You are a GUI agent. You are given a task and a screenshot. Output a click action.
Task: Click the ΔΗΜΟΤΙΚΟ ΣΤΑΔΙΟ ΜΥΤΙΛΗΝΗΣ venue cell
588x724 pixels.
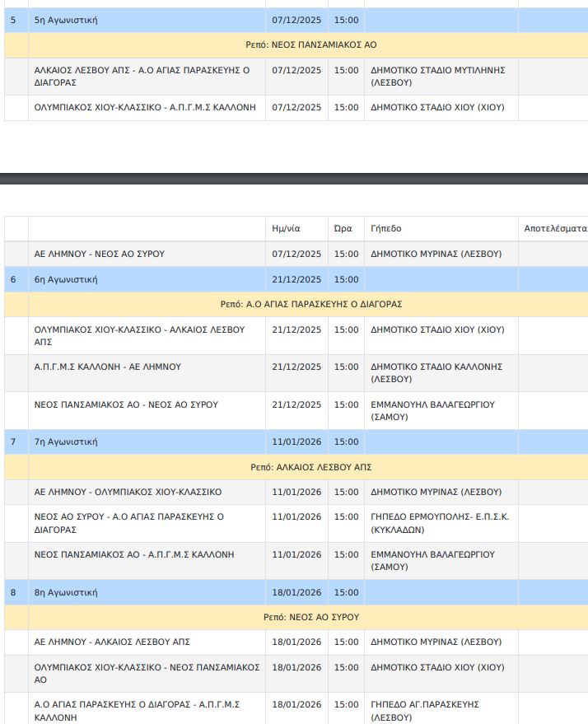438,76
